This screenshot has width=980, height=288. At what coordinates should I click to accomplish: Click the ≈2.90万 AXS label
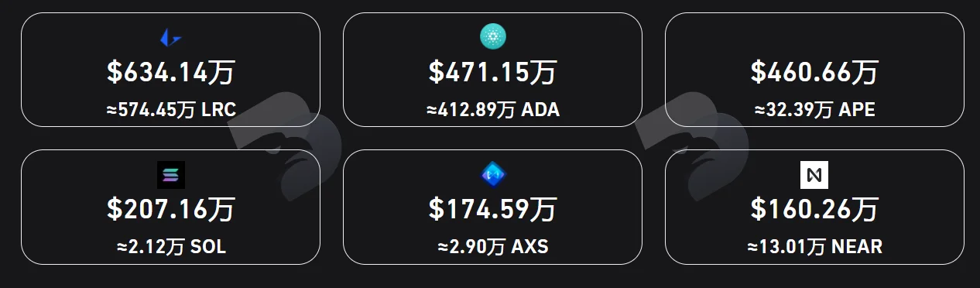(x=492, y=248)
